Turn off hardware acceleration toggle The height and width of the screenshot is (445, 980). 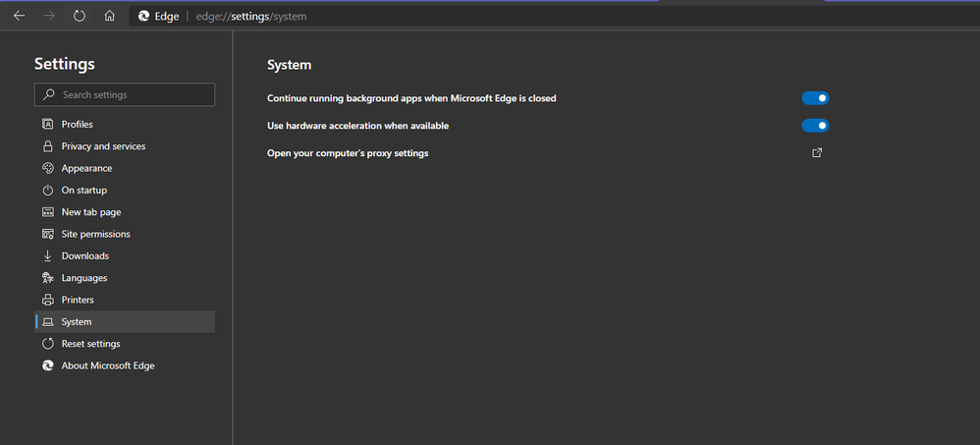(x=815, y=126)
